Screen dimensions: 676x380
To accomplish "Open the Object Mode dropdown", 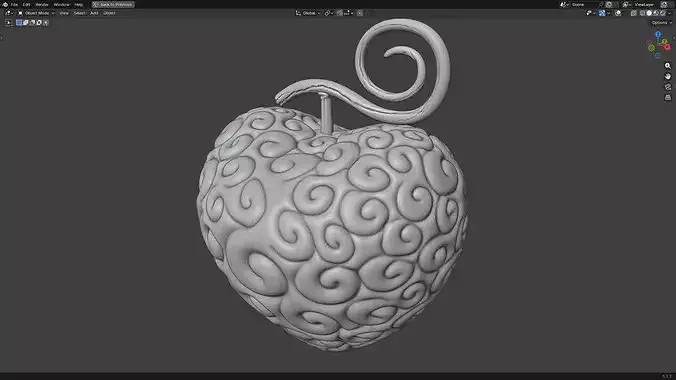I will (x=36, y=13).
